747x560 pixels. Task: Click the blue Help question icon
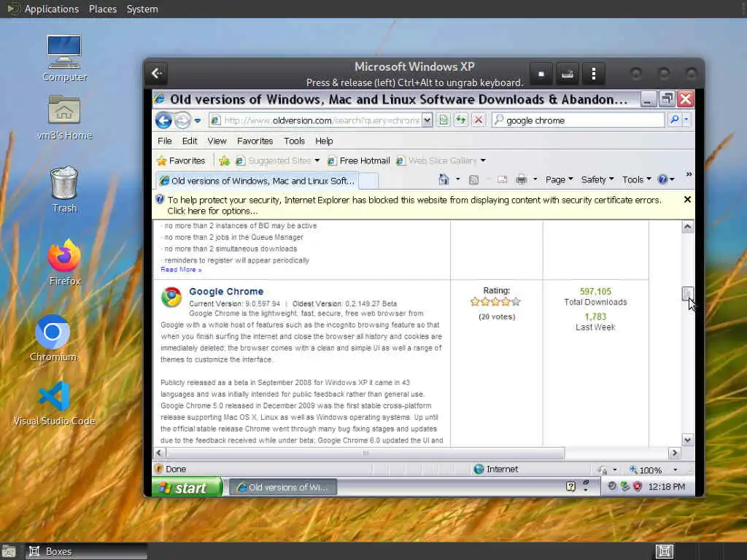662,179
